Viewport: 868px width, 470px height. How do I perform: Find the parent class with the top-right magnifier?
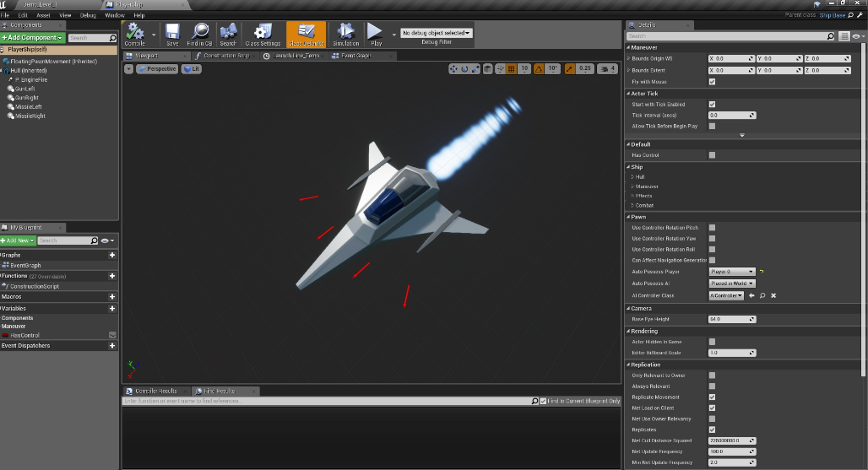851,15
